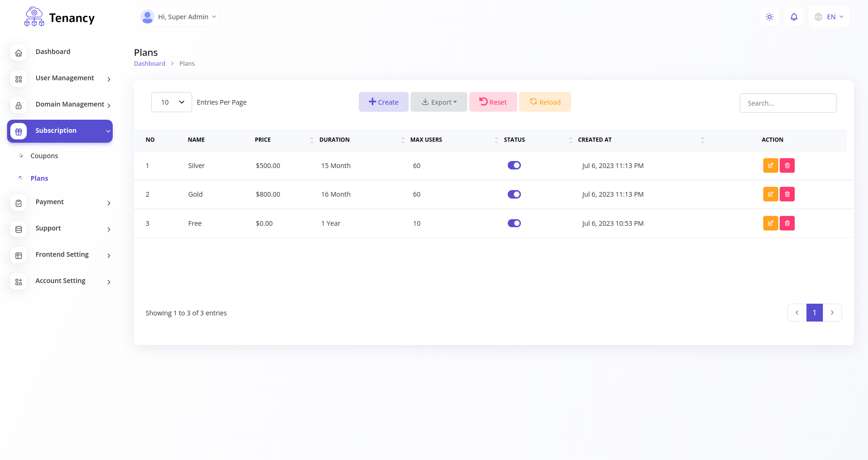
Task: Open the Hi, Super Admin user menu
Action: pos(179,17)
